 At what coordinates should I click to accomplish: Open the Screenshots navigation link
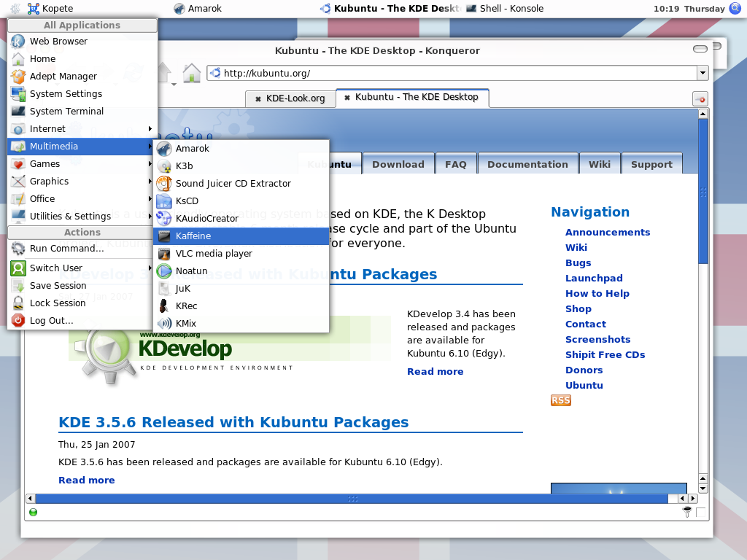click(598, 340)
